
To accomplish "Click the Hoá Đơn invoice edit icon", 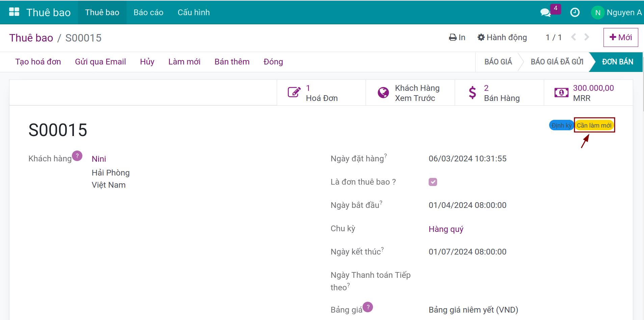I will click(x=294, y=92).
